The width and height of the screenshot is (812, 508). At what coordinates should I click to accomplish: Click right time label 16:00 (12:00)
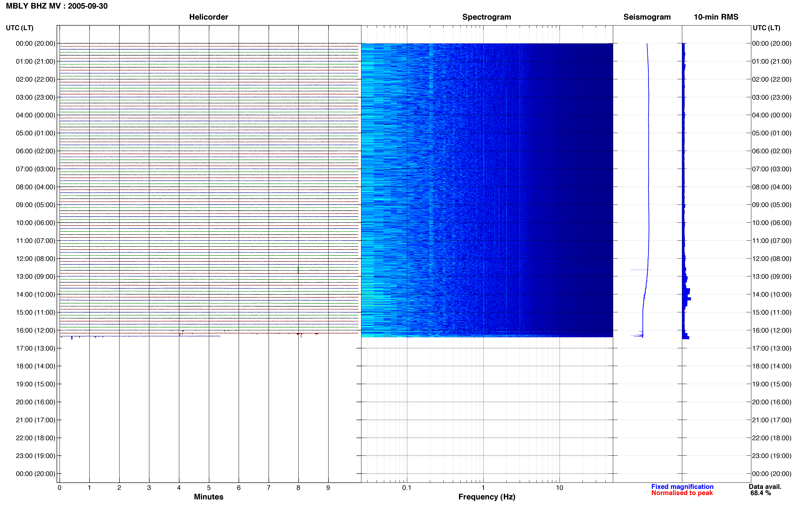click(x=772, y=330)
